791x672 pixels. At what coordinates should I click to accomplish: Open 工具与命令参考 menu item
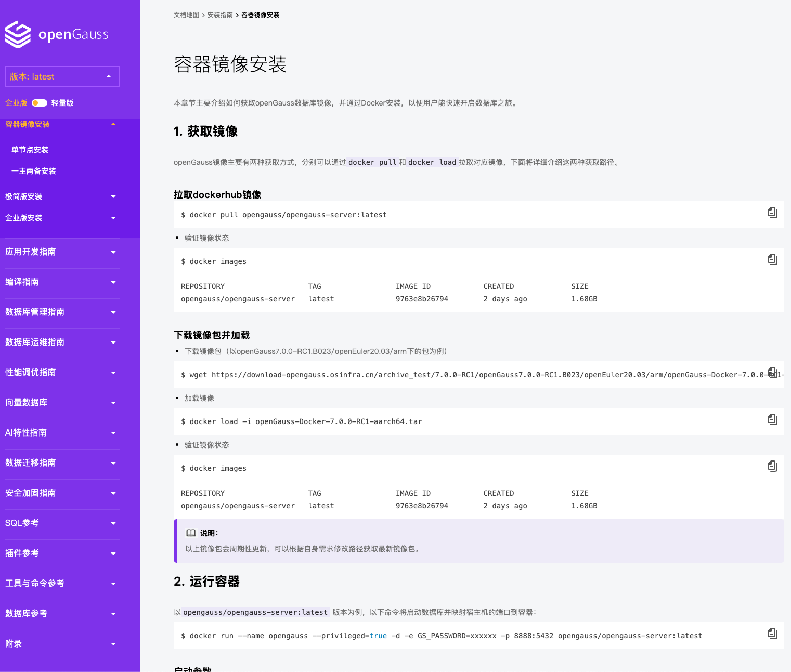tap(35, 583)
